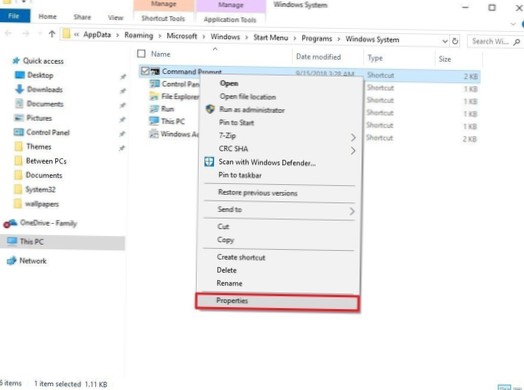Uncheck the Command Prompt item checkbox

pos(145,71)
